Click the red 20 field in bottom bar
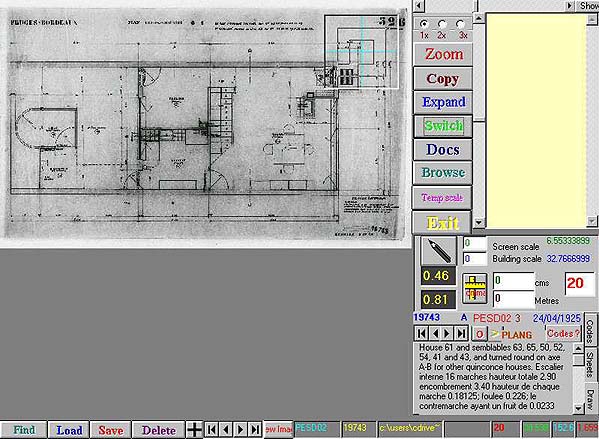This screenshot has width=599, height=439. click(505, 429)
